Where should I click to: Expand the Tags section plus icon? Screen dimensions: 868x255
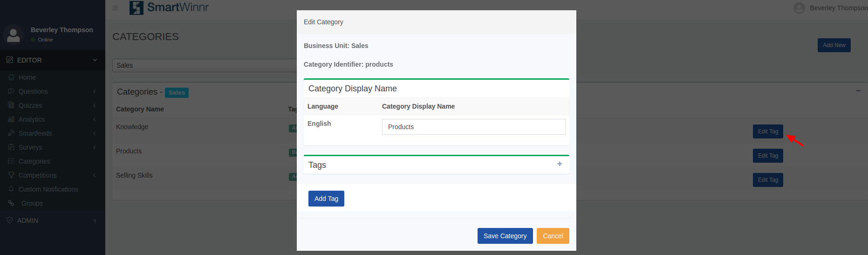tap(560, 164)
